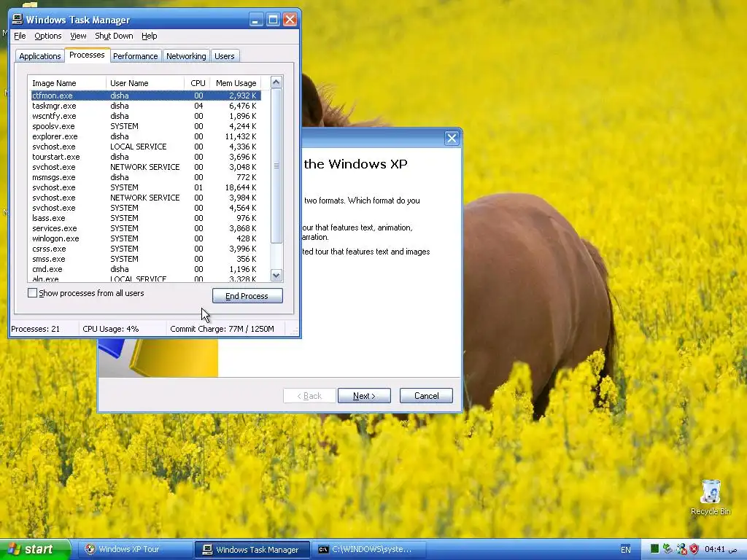Click the Processes: 21 status bar entry
Image resolution: width=747 pixels, height=560 pixels.
(x=44, y=329)
